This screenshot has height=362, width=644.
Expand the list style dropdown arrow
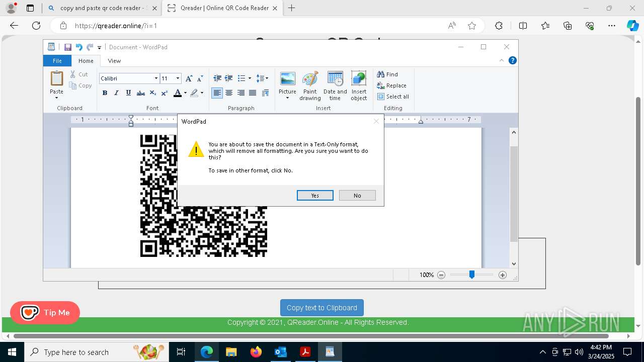[250, 78]
